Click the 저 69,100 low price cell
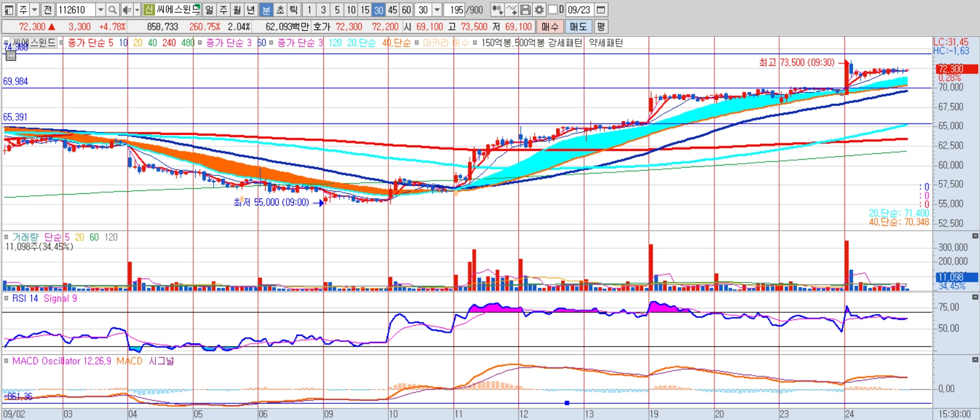980x420 pixels. (512, 27)
